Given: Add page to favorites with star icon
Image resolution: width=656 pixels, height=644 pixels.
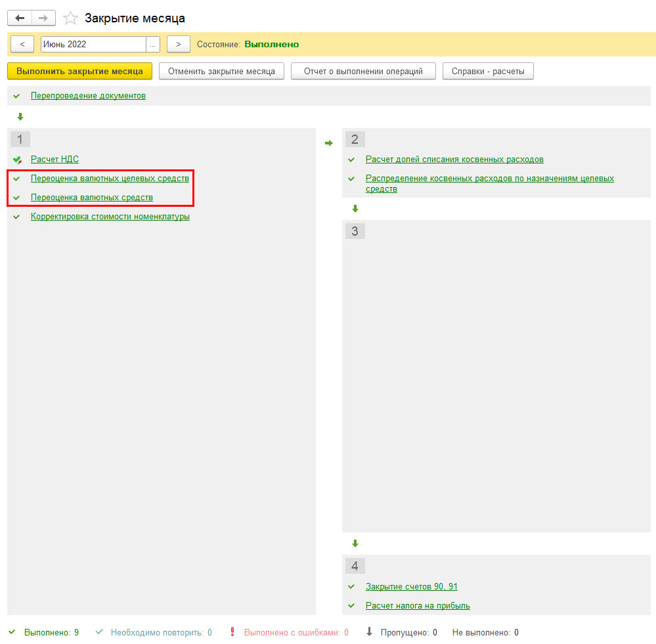Looking at the screenshot, I should click(x=70, y=18).
